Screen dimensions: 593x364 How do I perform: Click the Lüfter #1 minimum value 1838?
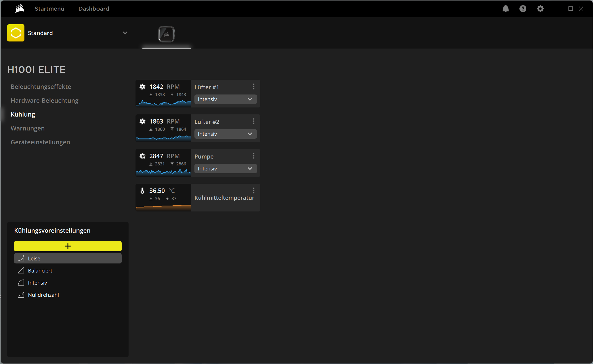pos(160,95)
